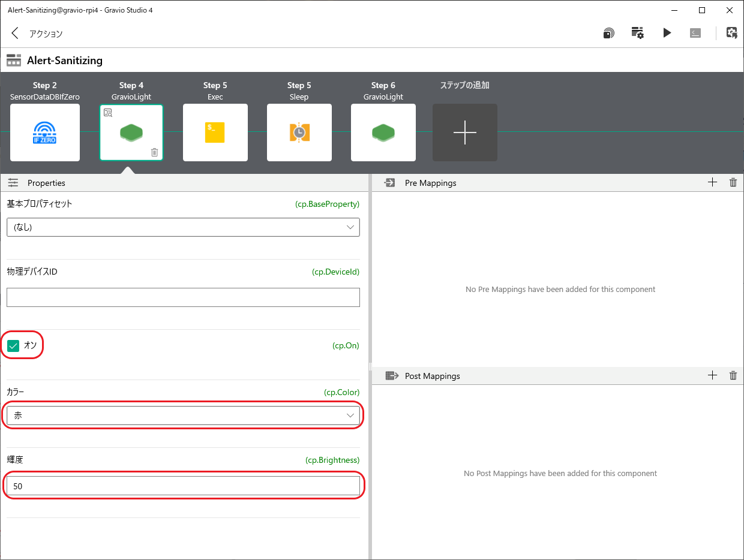This screenshot has width=744, height=560.
Task: Click the 輝度 brightness field showing 50
Action: [x=183, y=486]
